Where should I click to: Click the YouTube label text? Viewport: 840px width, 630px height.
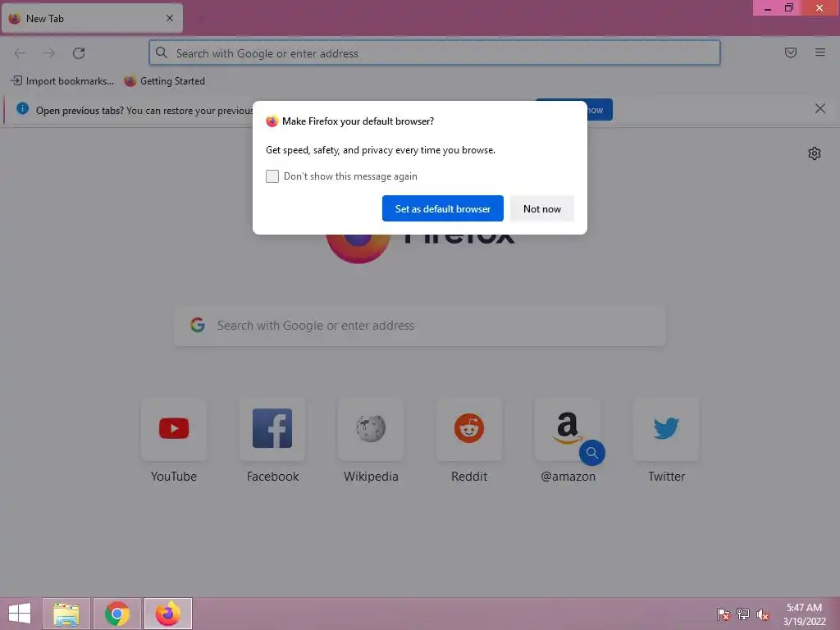174,477
